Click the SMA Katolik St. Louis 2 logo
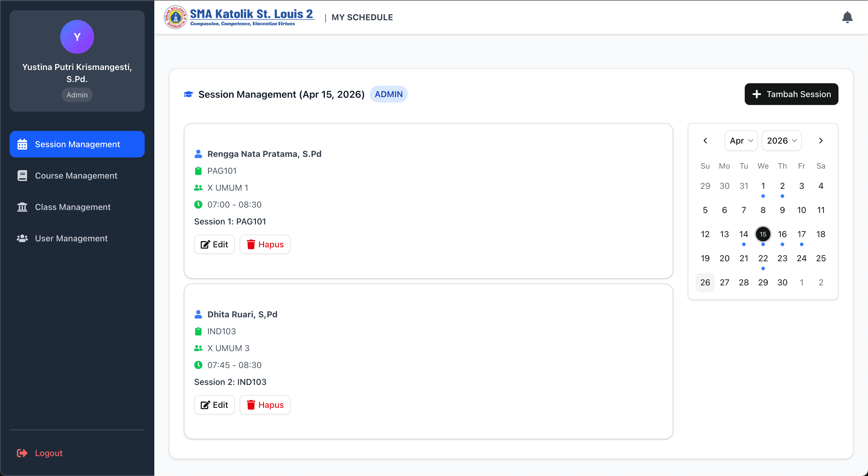Image resolution: width=868 pixels, height=476 pixels. click(239, 17)
